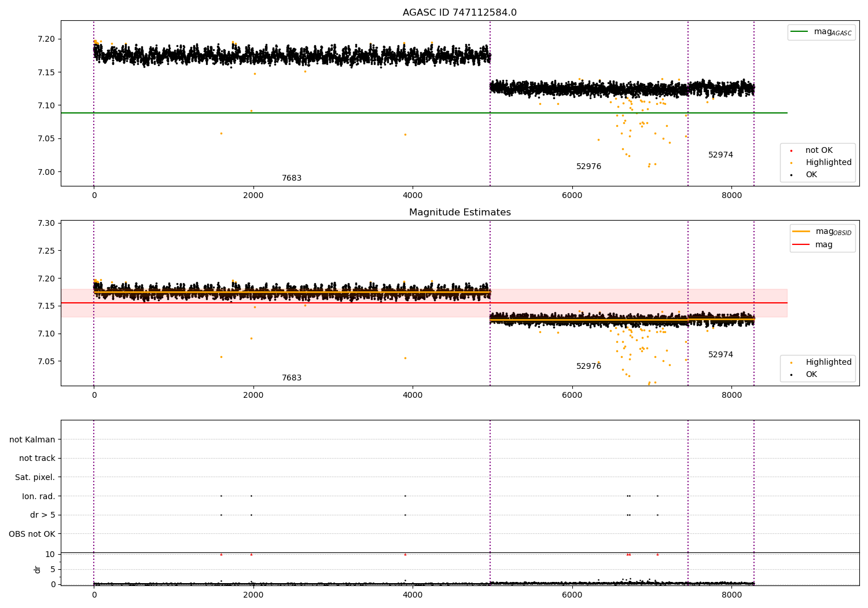Screen dimensions: 868x608
Task: Click the 'Magnitude Estimates' plot title
Action: pos(459,213)
